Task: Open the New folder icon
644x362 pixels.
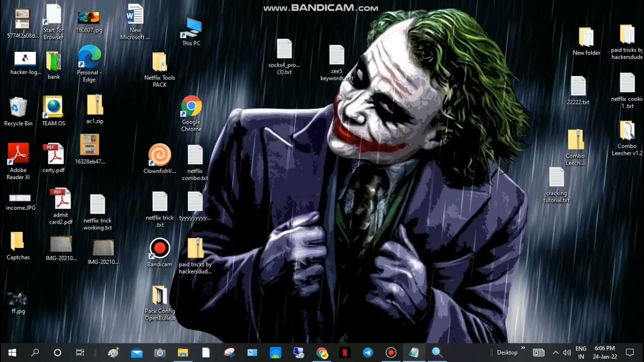Action: coord(586,41)
